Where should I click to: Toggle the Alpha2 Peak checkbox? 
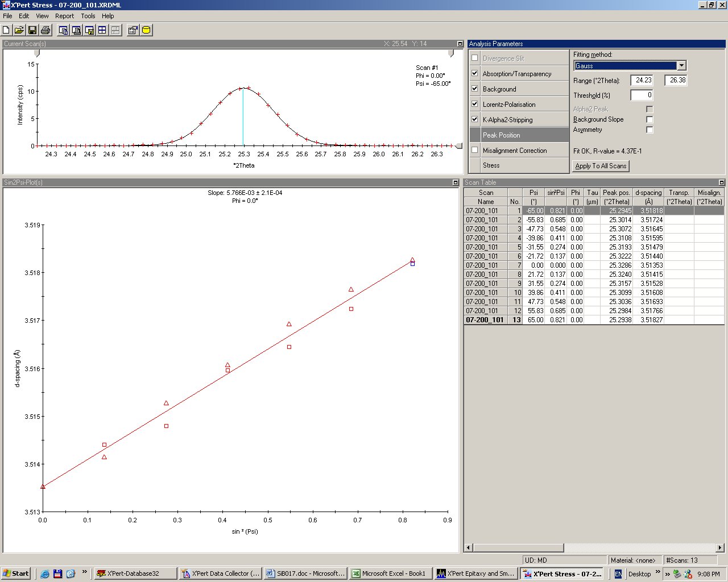650,109
